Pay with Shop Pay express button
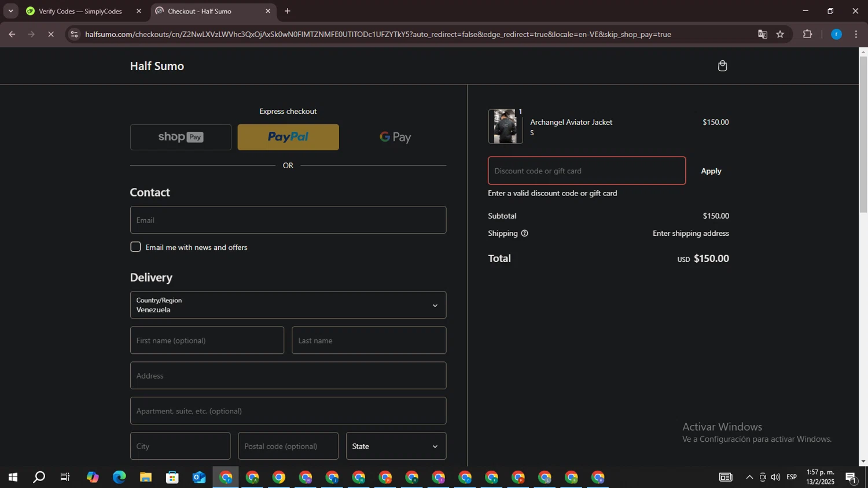868x488 pixels. tap(181, 137)
